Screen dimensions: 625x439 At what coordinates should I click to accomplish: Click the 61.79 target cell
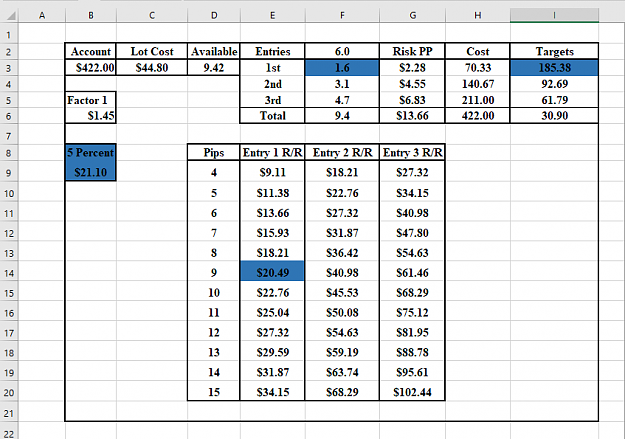tap(554, 100)
